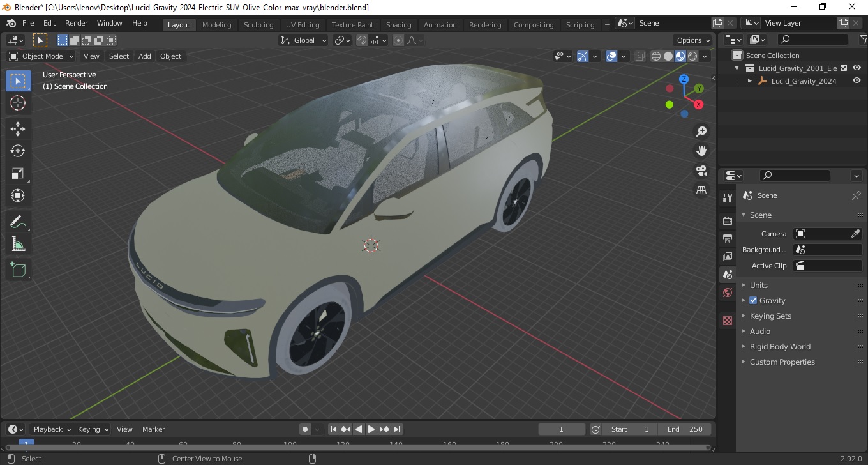Open the View Layer properties tab
Image resolution: width=868 pixels, height=465 pixels.
tap(728, 256)
